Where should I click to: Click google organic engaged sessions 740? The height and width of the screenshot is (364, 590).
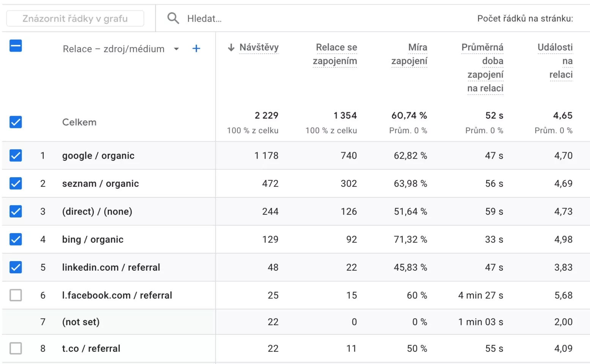[349, 156]
